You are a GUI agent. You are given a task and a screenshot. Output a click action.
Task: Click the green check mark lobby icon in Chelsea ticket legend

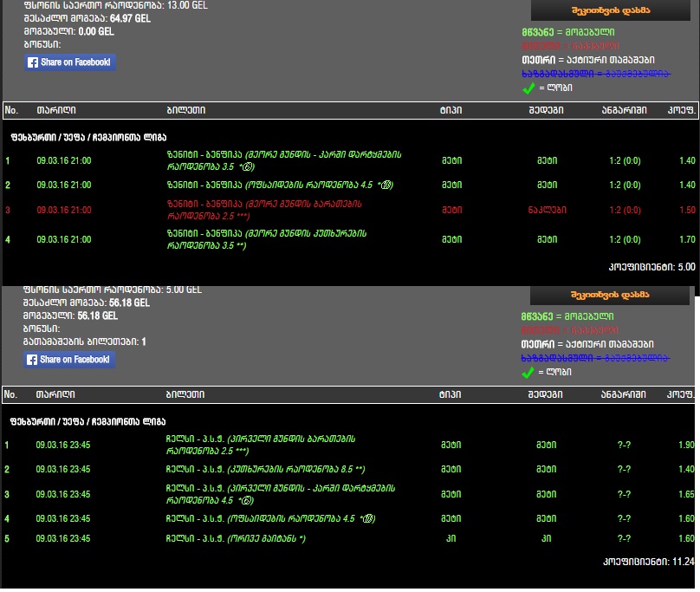pyautogui.click(x=528, y=372)
